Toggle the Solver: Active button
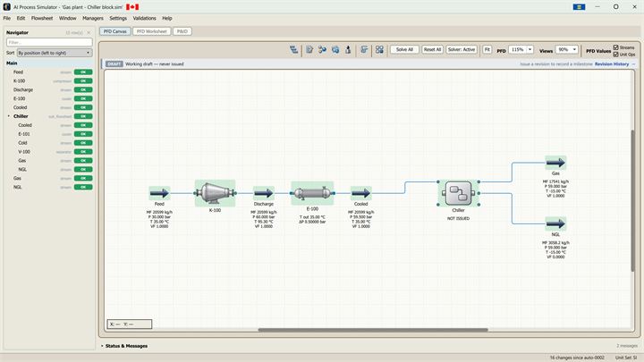Screen dimensions: 644x362 click(x=462, y=50)
